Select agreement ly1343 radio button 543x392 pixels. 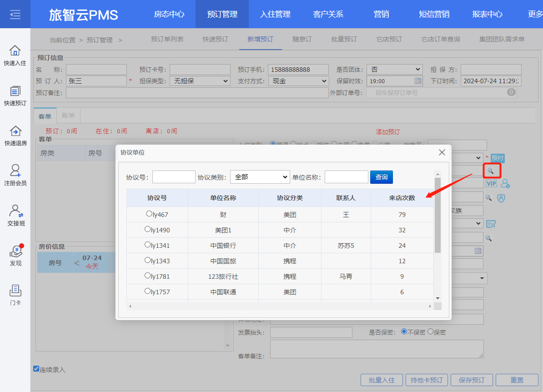click(147, 260)
